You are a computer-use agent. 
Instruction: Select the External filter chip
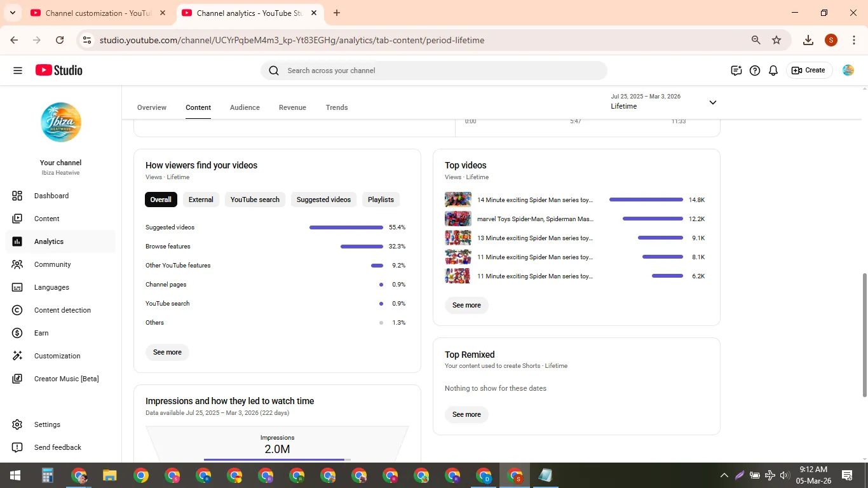[x=201, y=200]
